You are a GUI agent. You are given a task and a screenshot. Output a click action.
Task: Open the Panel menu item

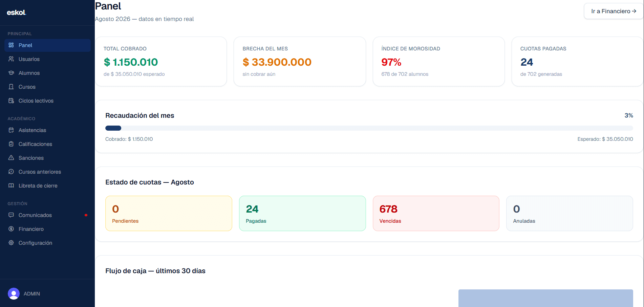coord(47,45)
